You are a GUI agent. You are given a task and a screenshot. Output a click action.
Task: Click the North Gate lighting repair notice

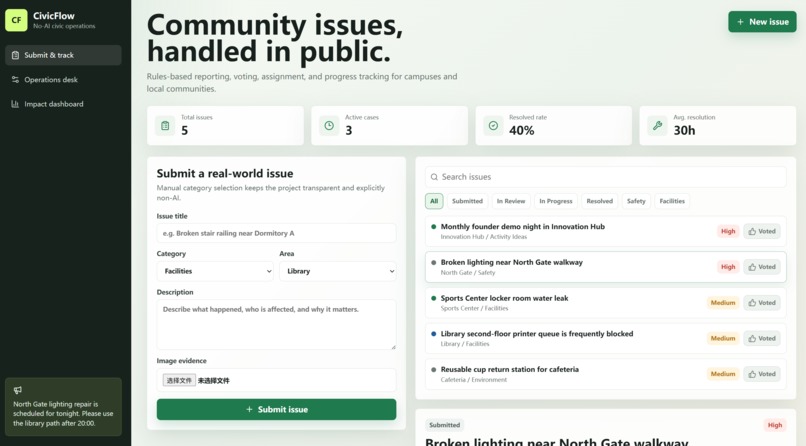point(63,407)
